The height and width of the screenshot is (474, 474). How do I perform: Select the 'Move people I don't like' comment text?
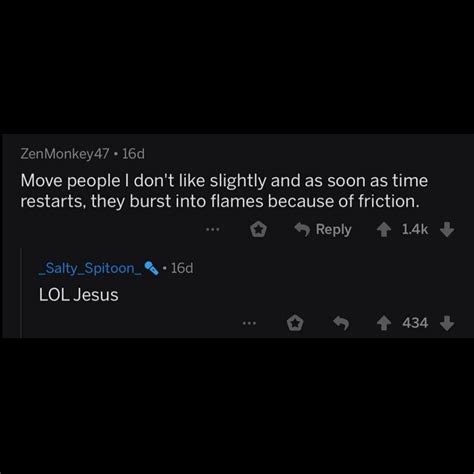tap(224, 191)
